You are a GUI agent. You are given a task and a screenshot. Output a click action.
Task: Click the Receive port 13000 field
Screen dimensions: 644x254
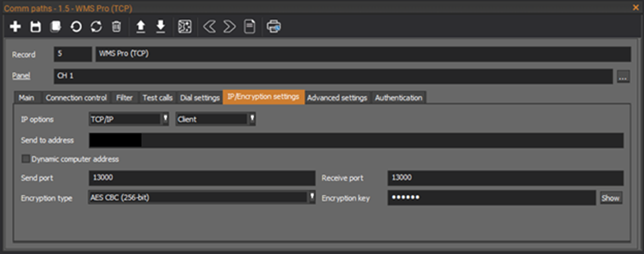505,178
